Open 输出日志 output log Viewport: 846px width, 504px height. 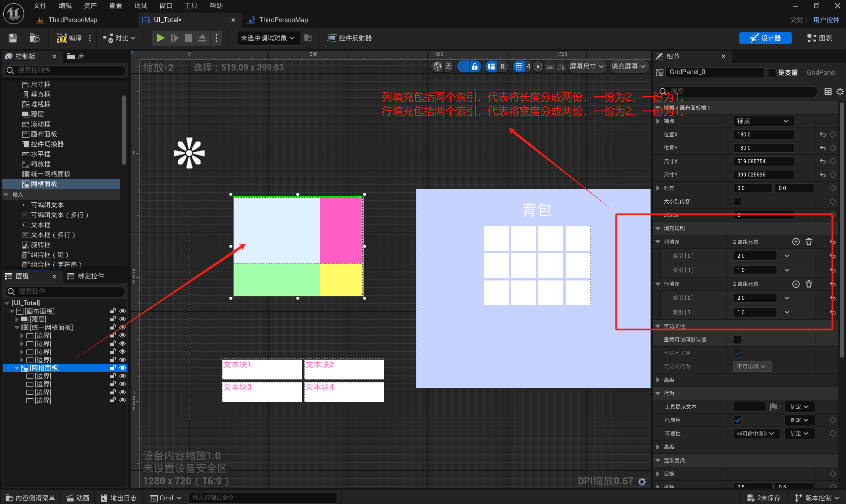click(x=119, y=498)
